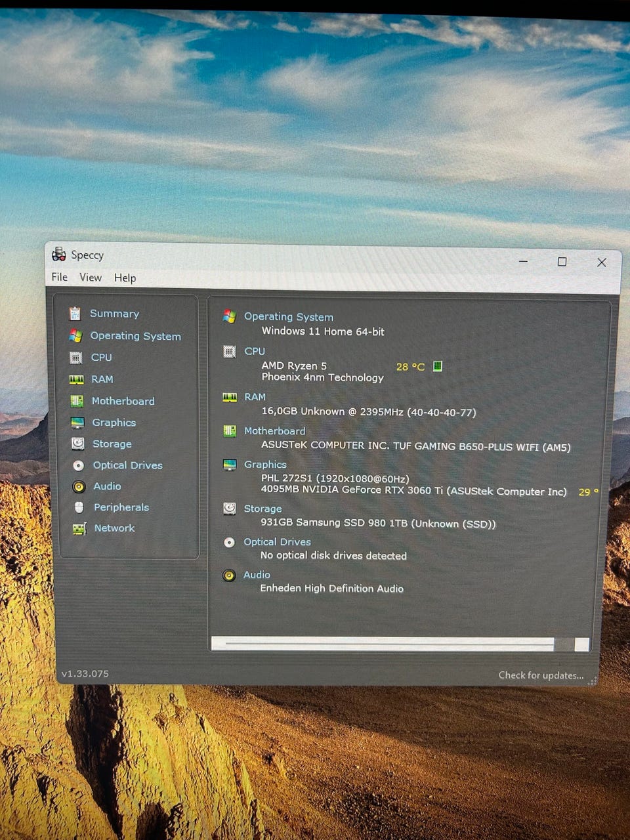Open the Help menu
Screen dimensions: 630x840
click(125, 278)
